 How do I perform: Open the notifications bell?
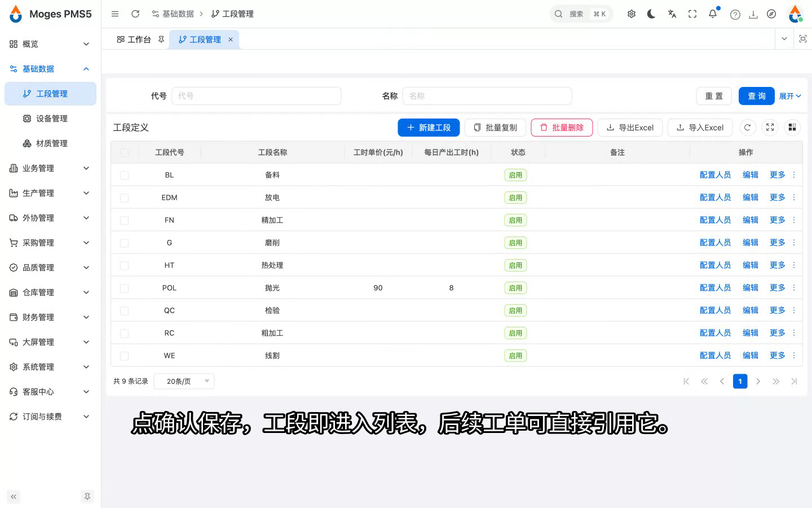713,14
